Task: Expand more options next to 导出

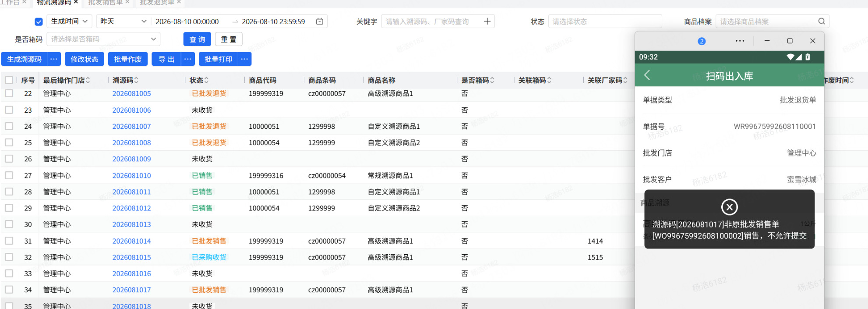Action: coord(188,59)
